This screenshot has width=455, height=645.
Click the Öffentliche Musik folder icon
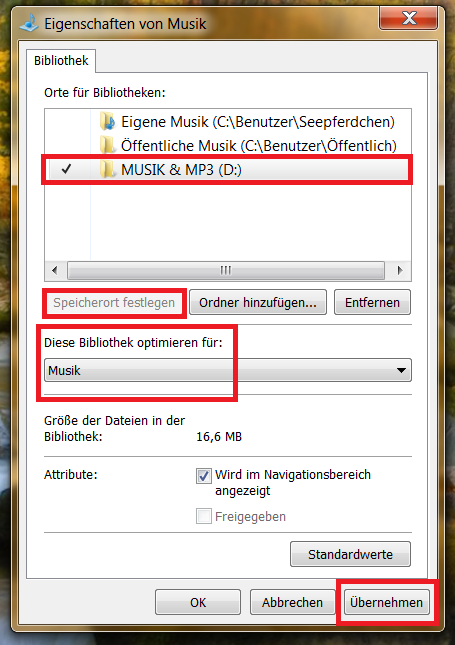pos(107,145)
